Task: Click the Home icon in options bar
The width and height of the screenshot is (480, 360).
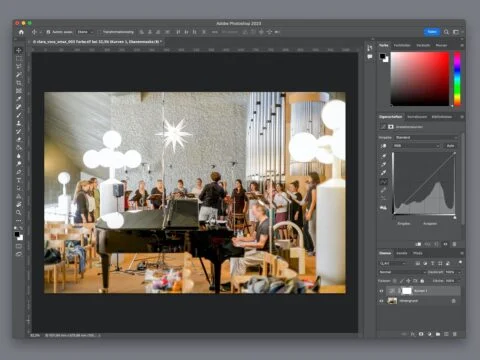Action: pyautogui.click(x=21, y=32)
